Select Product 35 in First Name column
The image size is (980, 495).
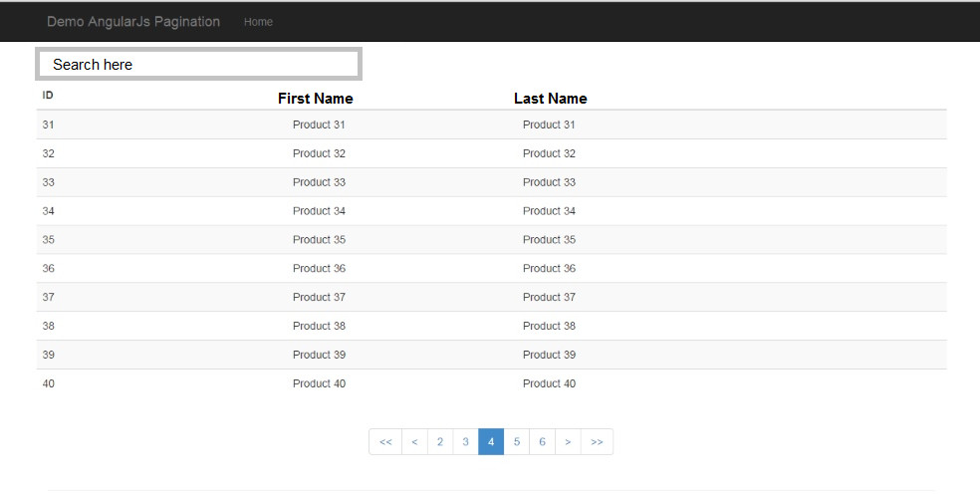(319, 239)
